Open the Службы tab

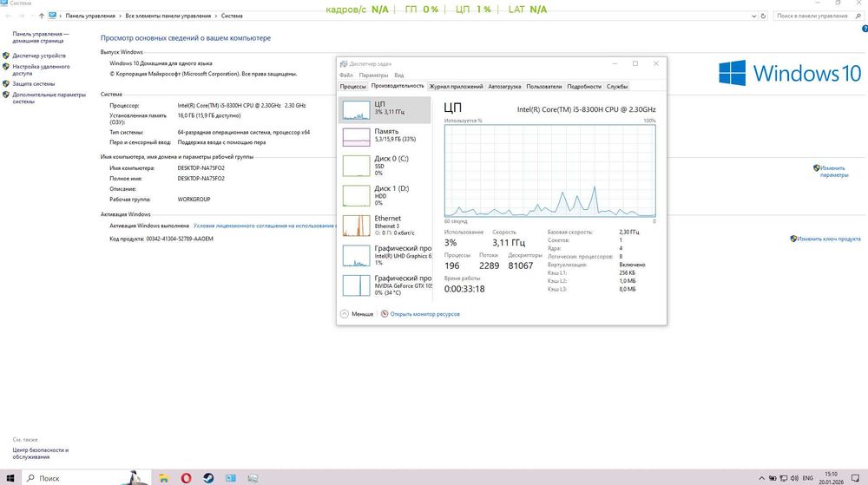616,86
